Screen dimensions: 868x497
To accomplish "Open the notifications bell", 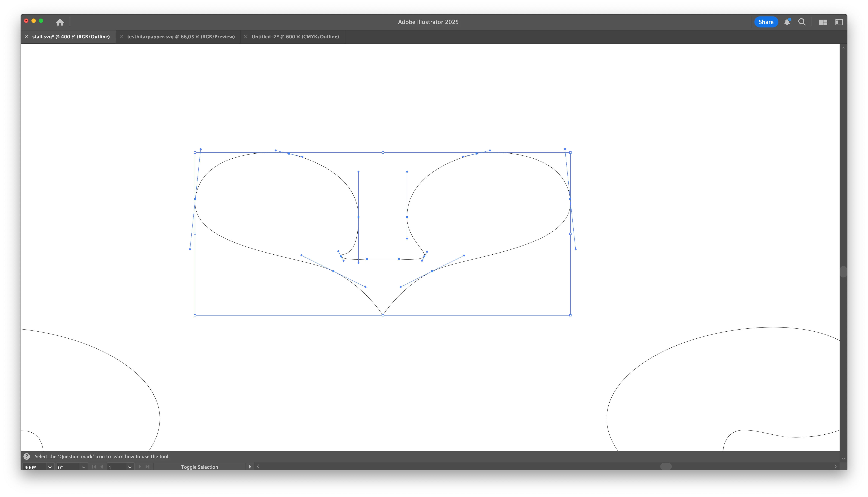I will (x=787, y=22).
